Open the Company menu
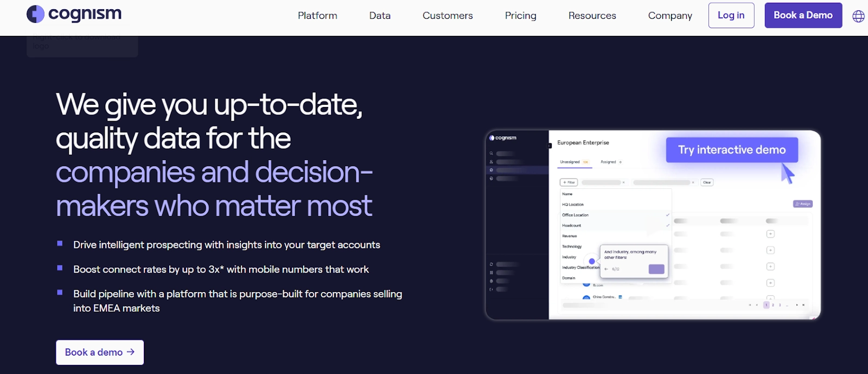This screenshot has width=868, height=374. click(x=670, y=16)
